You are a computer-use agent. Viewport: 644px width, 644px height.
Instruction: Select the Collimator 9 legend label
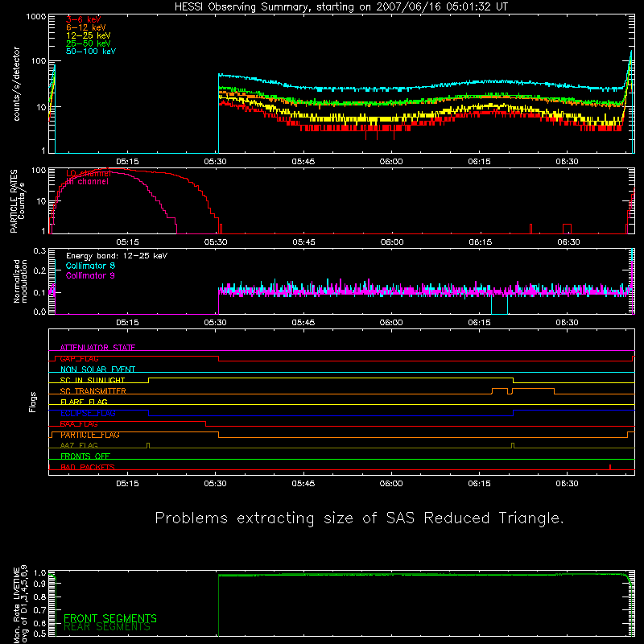(90, 275)
